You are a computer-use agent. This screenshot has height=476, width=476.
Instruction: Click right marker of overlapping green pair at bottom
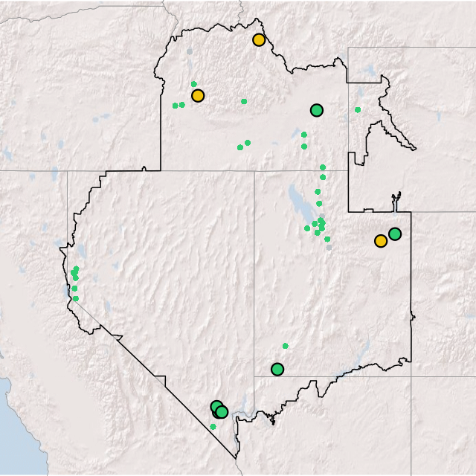coord(222,412)
